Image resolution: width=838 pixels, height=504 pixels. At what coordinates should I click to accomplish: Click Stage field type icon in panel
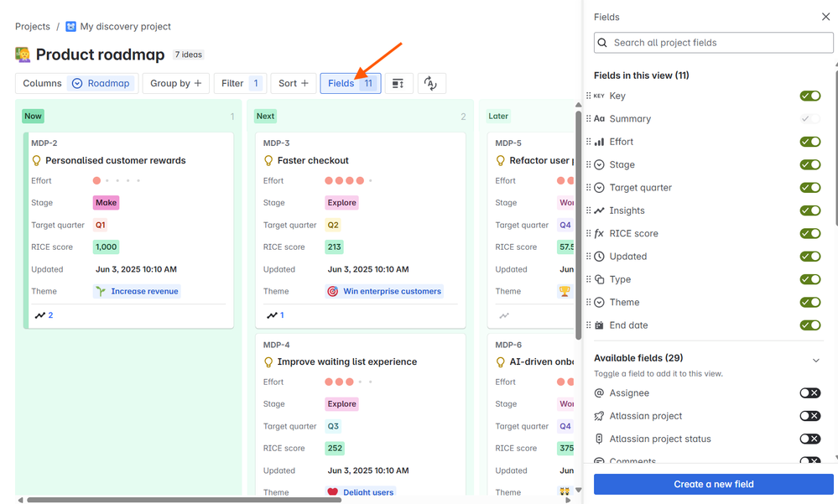(x=599, y=164)
